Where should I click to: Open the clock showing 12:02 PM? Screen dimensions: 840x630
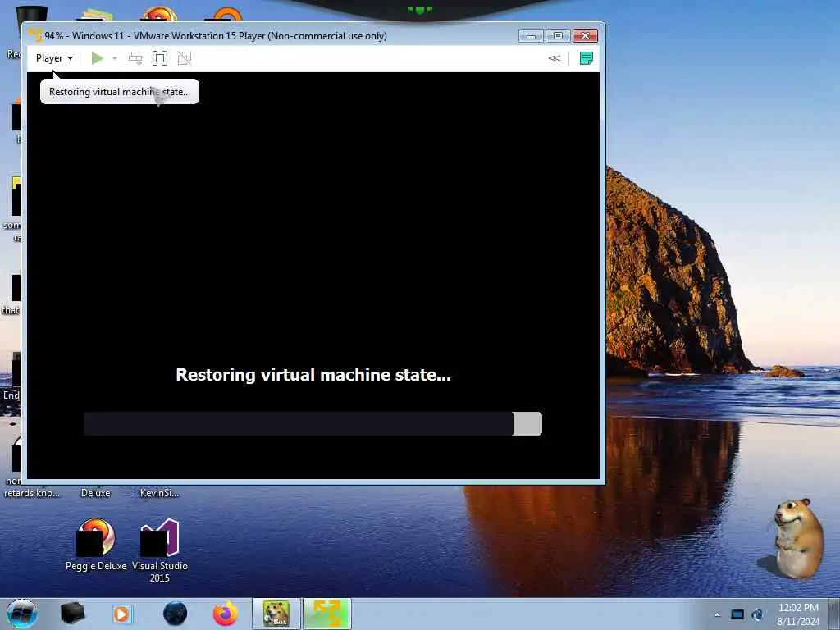(x=798, y=614)
